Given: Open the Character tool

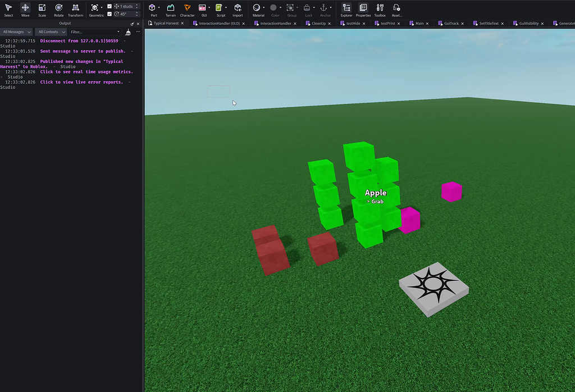Looking at the screenshot, I should (x=188, y=10).
